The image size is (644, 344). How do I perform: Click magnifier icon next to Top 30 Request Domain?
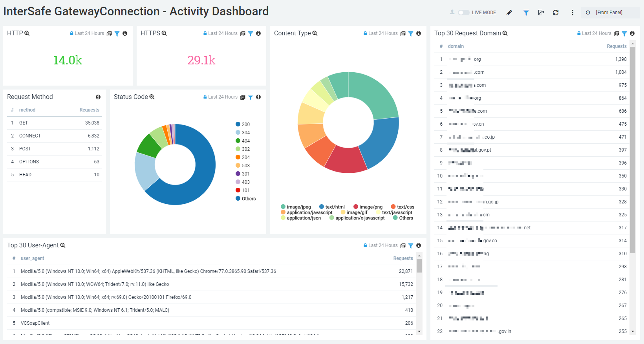point(505,33)
